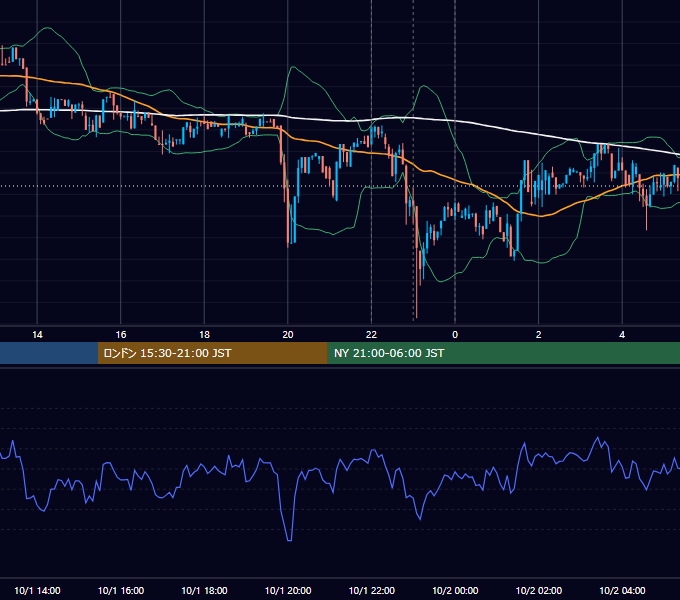Image resolution: width=680 pixels, height=600 pixels.
Task: Click the 2 hour label on price chart axis
Action: click(x=538, y=335)
